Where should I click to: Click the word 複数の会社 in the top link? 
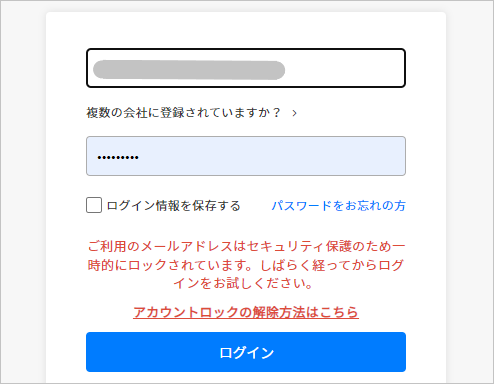coord(117,113)
